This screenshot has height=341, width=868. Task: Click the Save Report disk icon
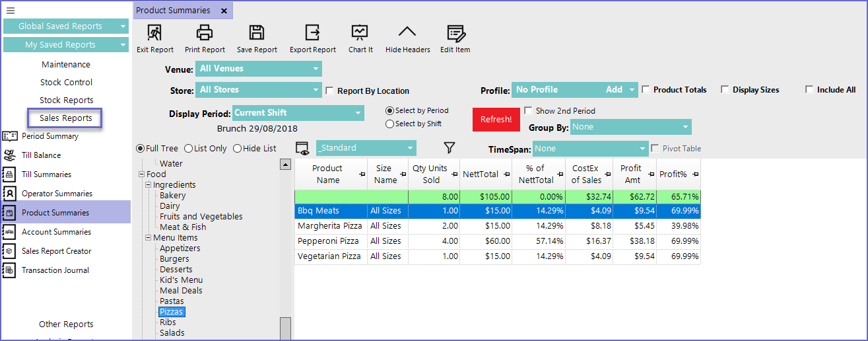(x=256, y=33)
